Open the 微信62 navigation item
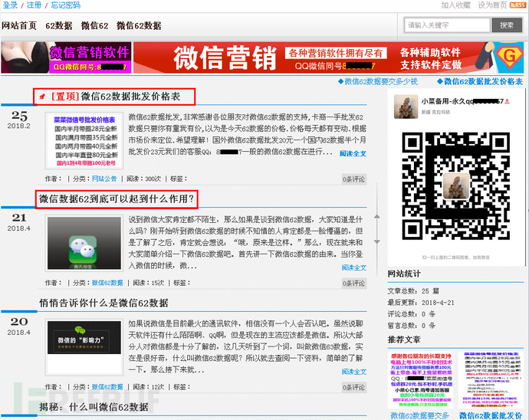This screenshot has width=529, height=420. coord(94,25)
